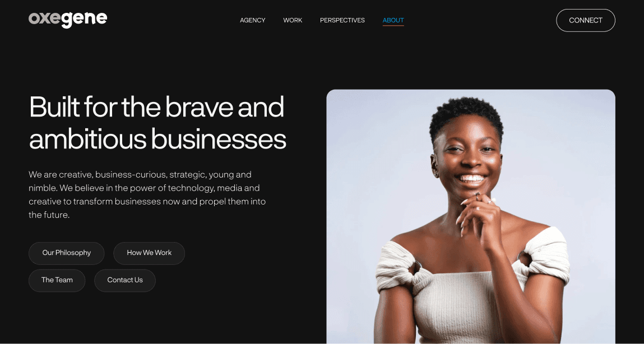Jump to The Team section
Image resolution: width=644 pixels, height=344 pixels.
pyautogui.click(x=57, y=280)
